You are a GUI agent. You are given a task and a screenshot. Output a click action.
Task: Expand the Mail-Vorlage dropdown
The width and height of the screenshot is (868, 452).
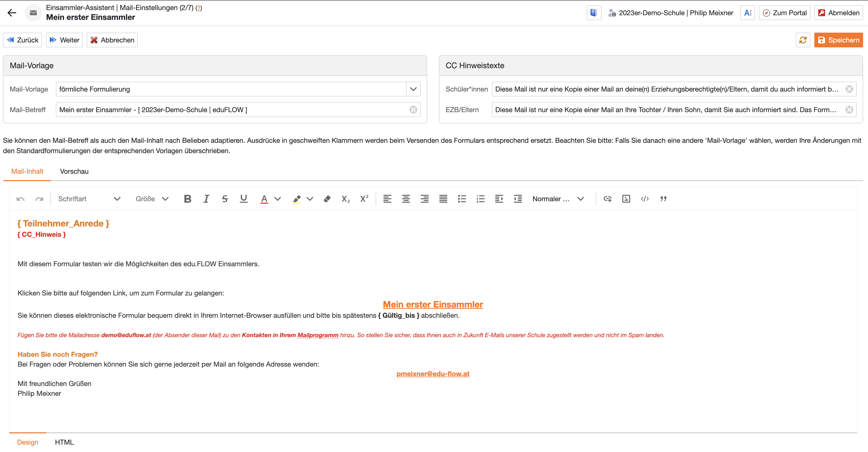coord(413,89)
